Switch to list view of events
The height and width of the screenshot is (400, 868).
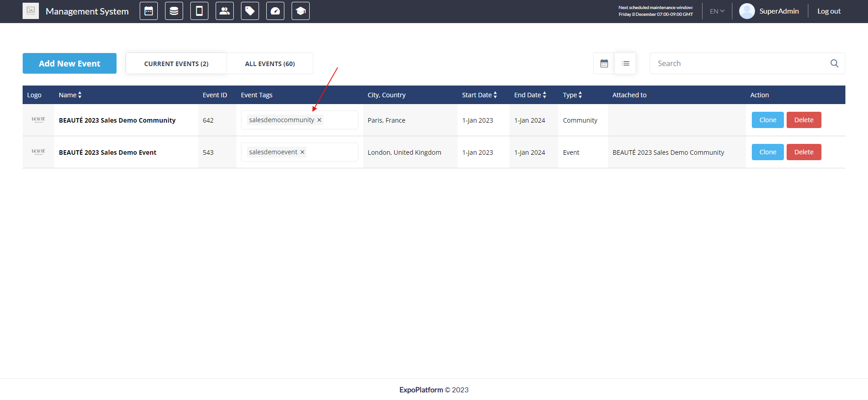click(x=625, y=63)
